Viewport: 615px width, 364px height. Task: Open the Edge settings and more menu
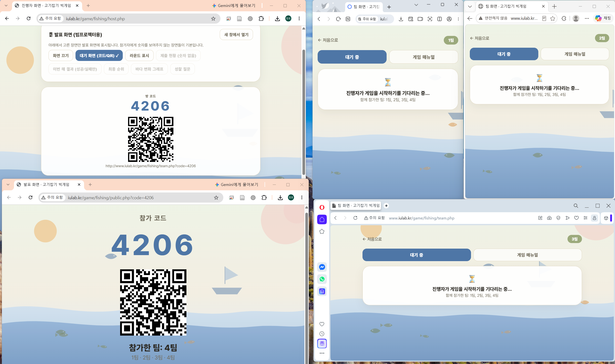click(x=587, y=18)
